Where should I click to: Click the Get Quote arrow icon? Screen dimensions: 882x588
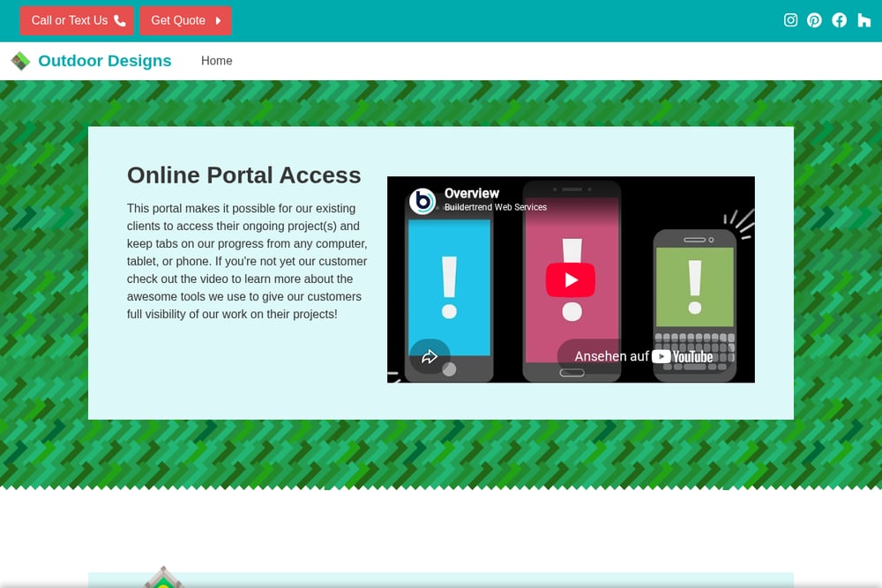(x=218, y=21)
